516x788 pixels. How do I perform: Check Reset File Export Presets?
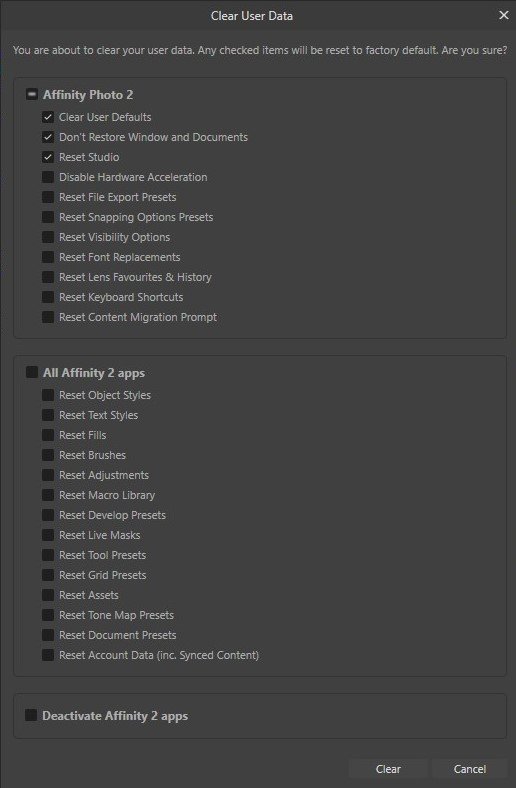coord(48,197)
